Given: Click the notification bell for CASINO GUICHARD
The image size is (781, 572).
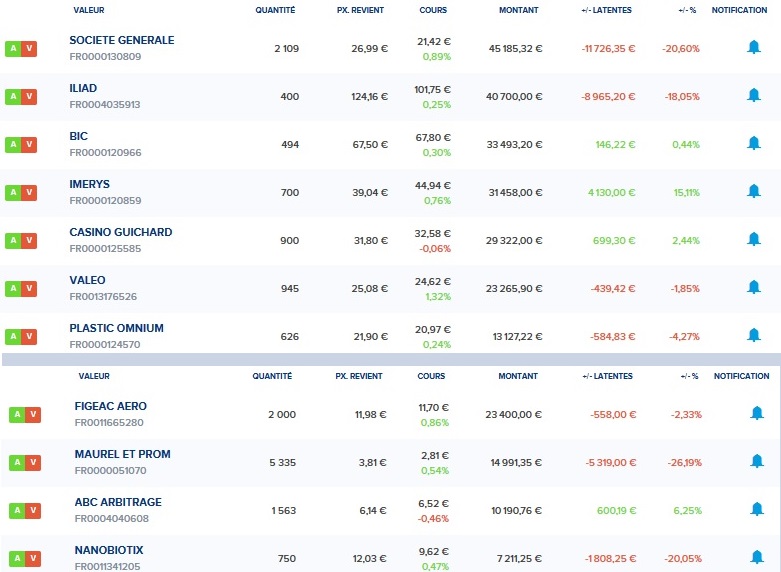Looking at the screenshot, I should click(x=754, y=239).
